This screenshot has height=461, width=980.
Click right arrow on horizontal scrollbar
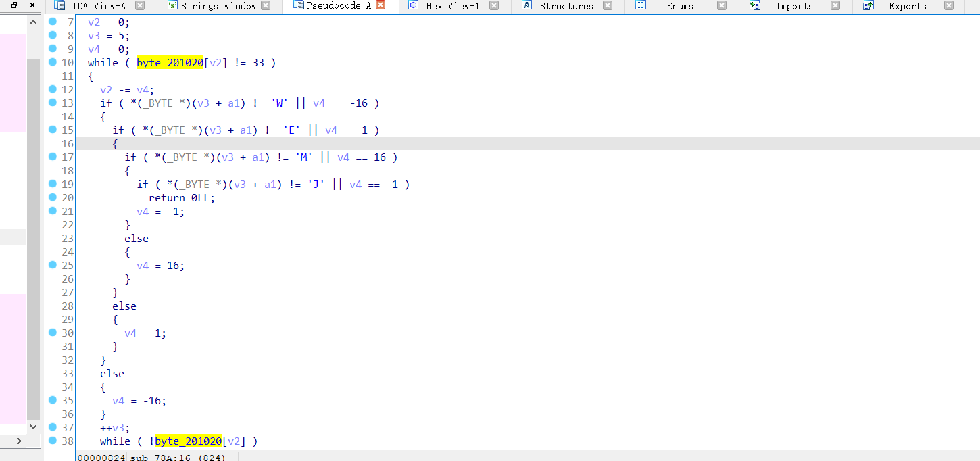[19, 441]
